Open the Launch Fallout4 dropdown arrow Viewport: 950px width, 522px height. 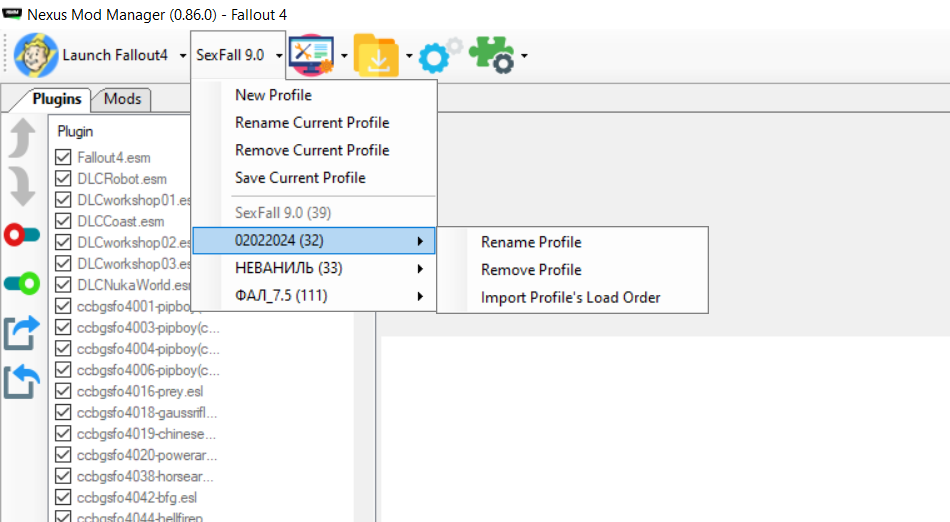(x=183, y=55)
